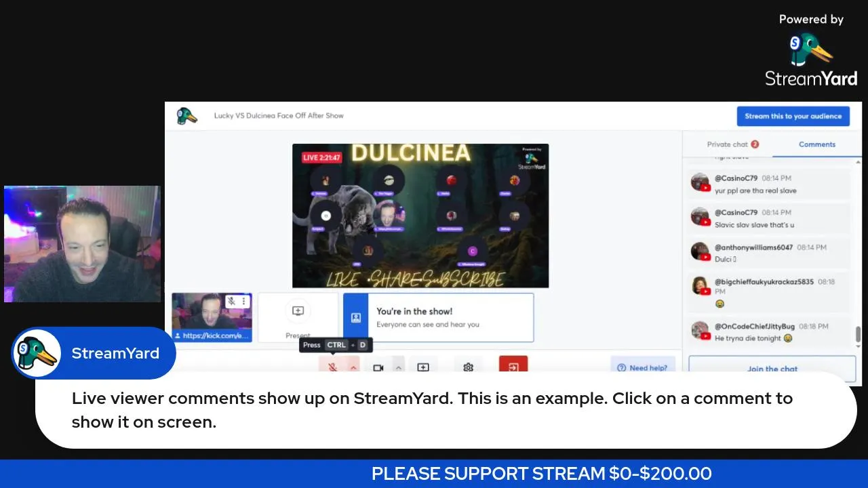Click the LIVE 2:21:47 indicator on the preview
The height and width of the screenshot is (488, 868).
pyautogui.click(x=321, y=157)
